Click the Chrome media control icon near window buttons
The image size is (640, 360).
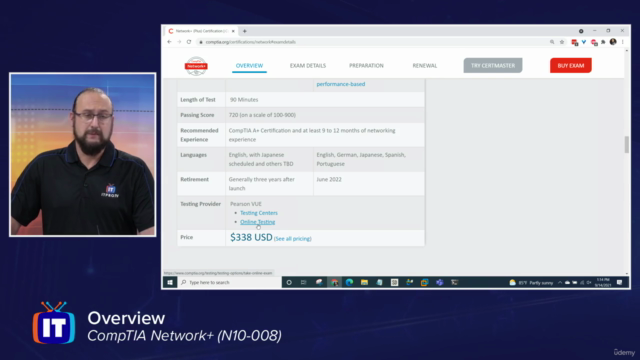pyautogui.click(x=581, y=31)
